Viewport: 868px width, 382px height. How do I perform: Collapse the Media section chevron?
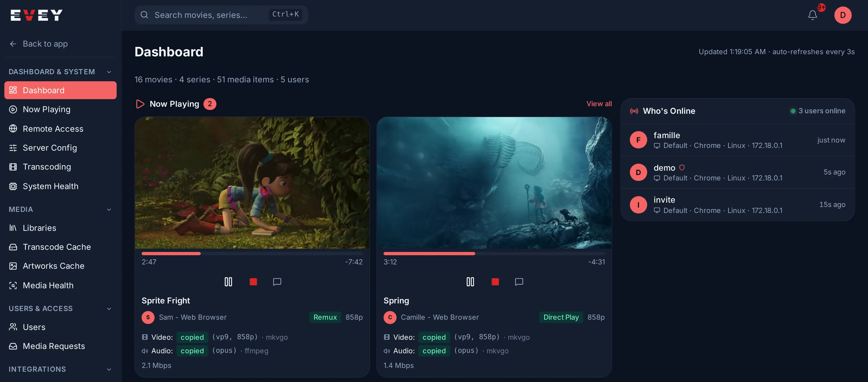point(109,210)
